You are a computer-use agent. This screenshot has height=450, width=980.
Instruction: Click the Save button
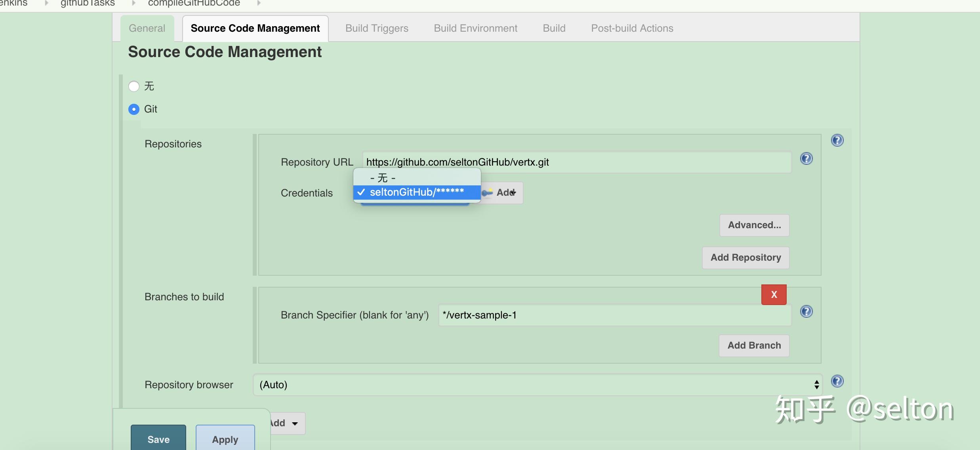(158, 439)
